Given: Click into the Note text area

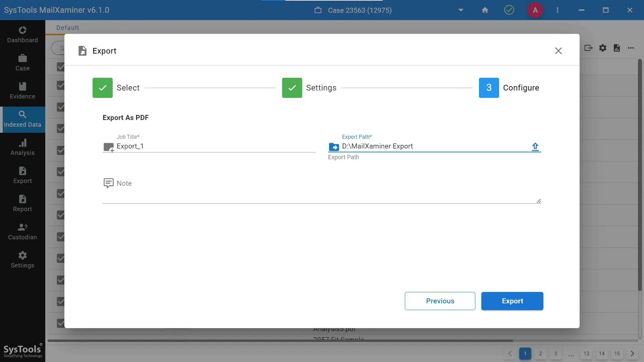Looking at the screenshot, I should (322, 191).
